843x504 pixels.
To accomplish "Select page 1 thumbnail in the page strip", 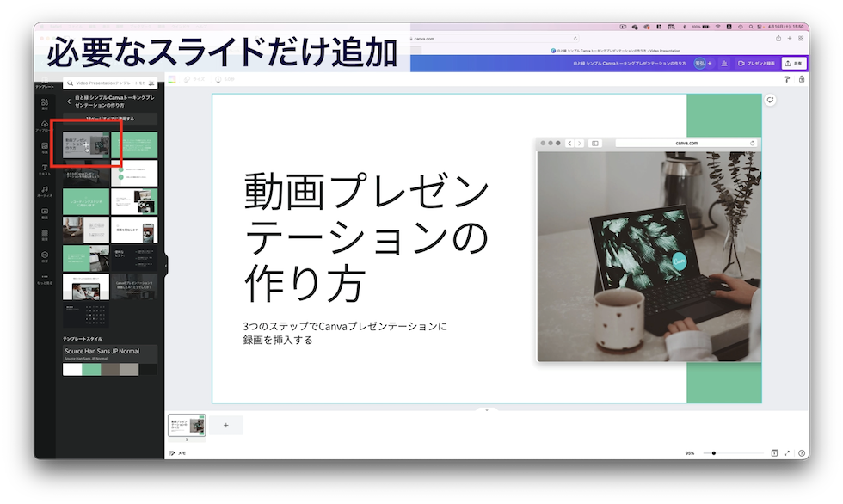I will point(187,425).
